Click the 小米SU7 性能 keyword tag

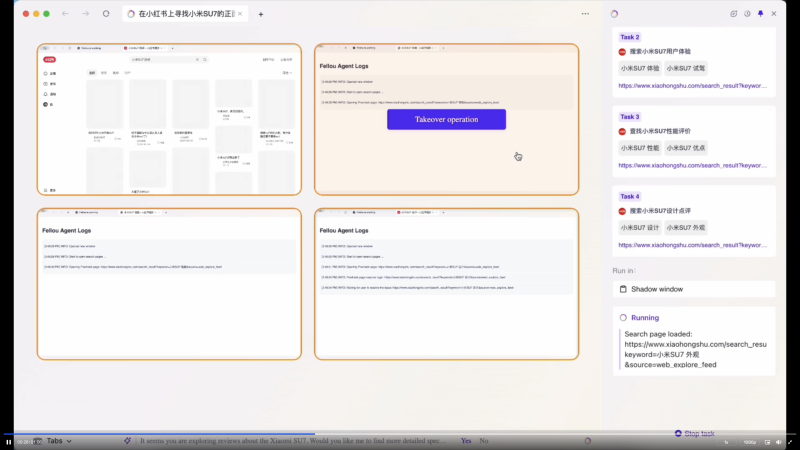[640, 148]
